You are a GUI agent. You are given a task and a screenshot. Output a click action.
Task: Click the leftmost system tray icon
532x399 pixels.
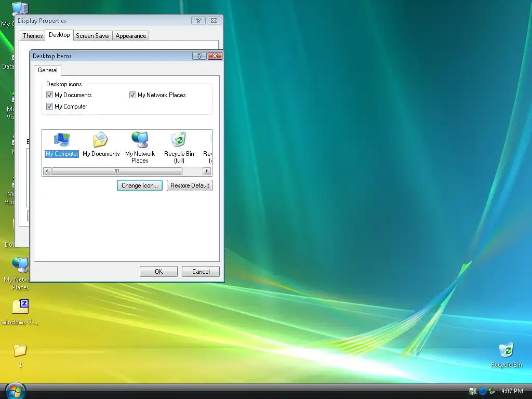[x=473, y=391]
